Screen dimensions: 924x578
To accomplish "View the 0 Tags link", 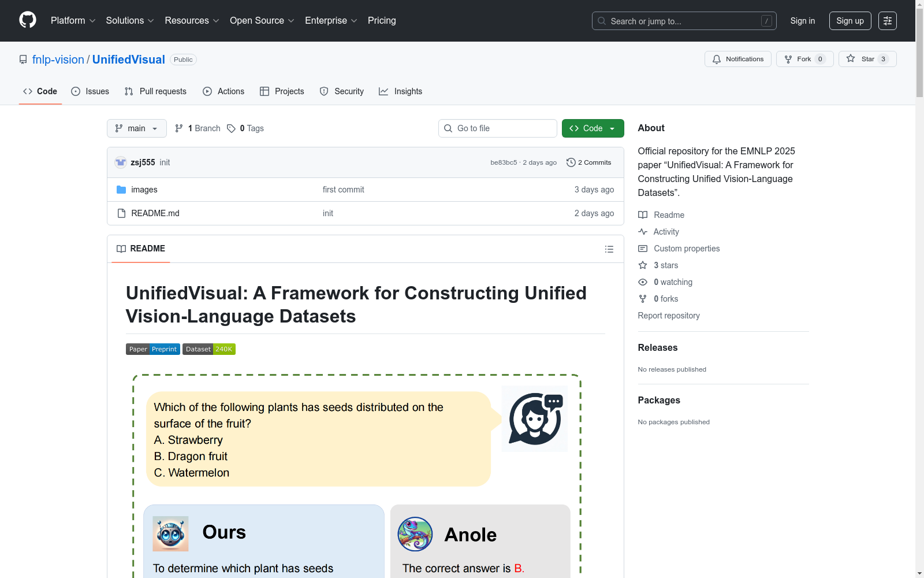I will 245,128.
